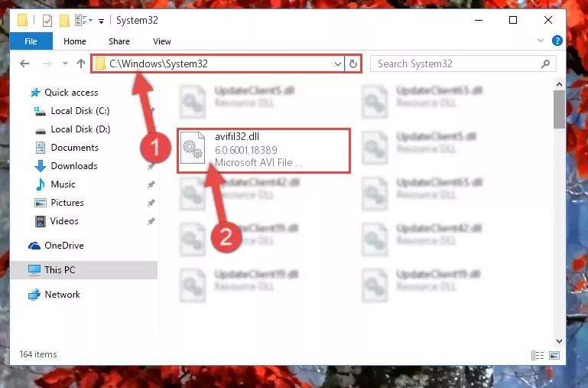The width and height of the screenshot is (588, 388).
Task: Open Local Disk (C:) in the sidebar
Action: 80,111
